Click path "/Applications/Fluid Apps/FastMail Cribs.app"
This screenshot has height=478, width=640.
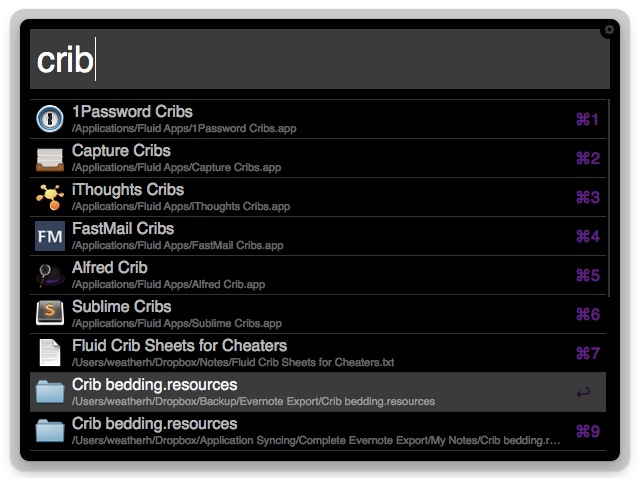(178, 246)
